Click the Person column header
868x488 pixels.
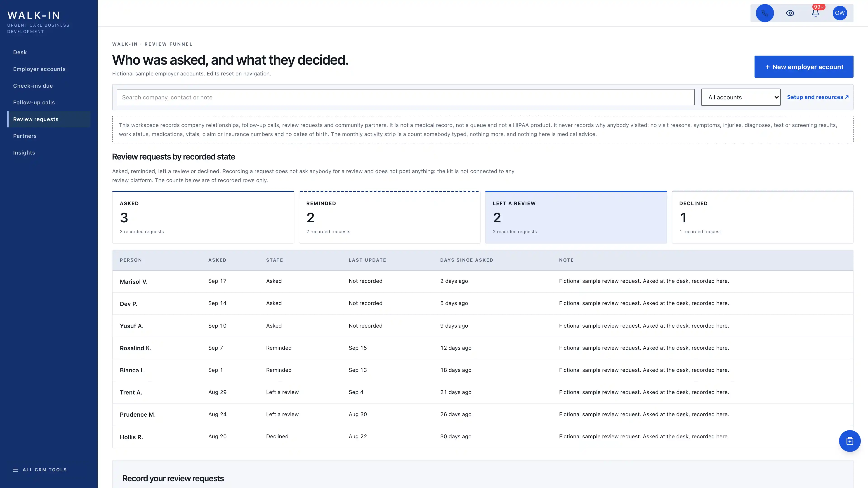131,260
